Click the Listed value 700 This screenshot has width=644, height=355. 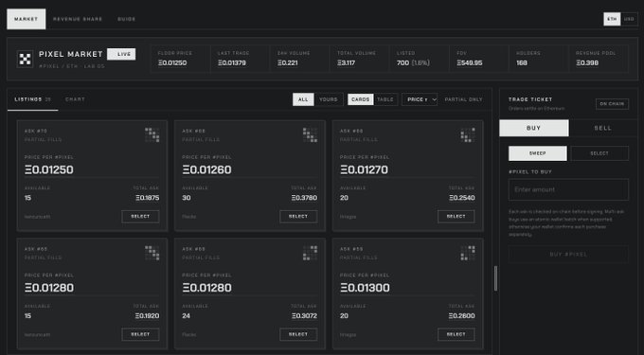[402, 62]
